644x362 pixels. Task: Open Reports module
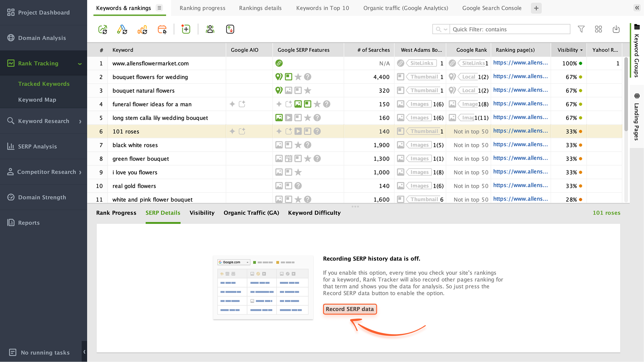[44, 223]
